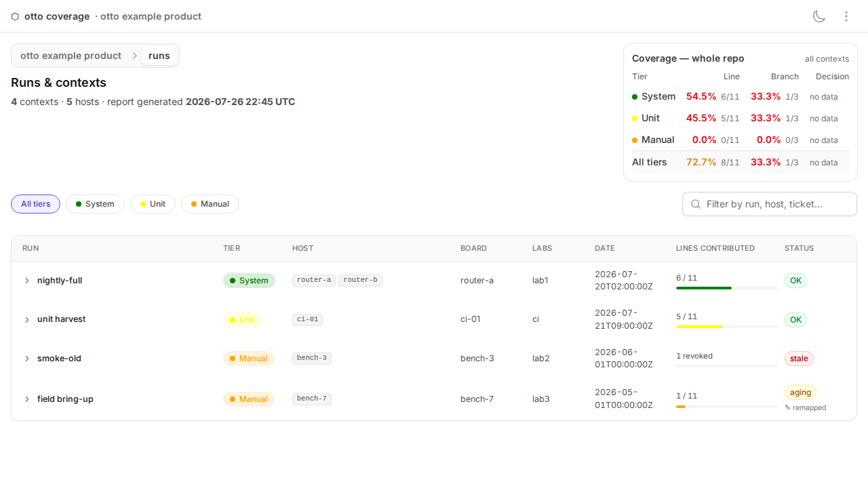Click the remapped pencil note under aging
This screenshot has width=868, height=488.
click(806, 408)
